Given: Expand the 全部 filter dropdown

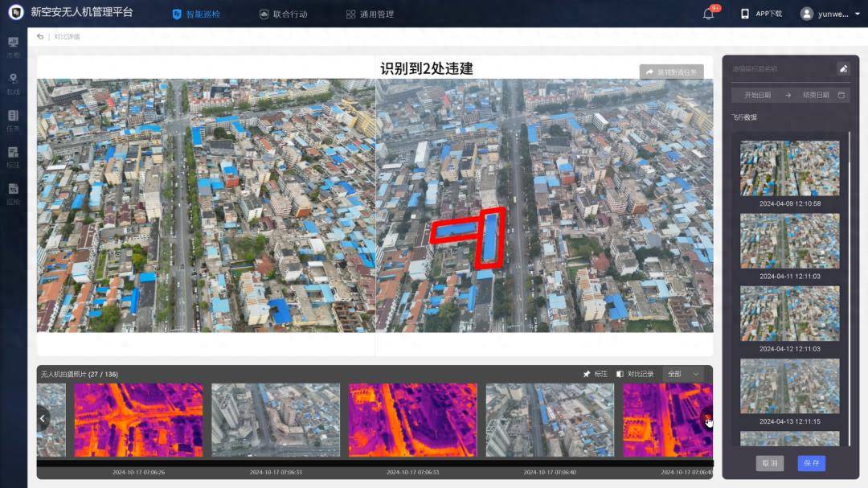Looking at the screenshot, I should pos(683,374).
